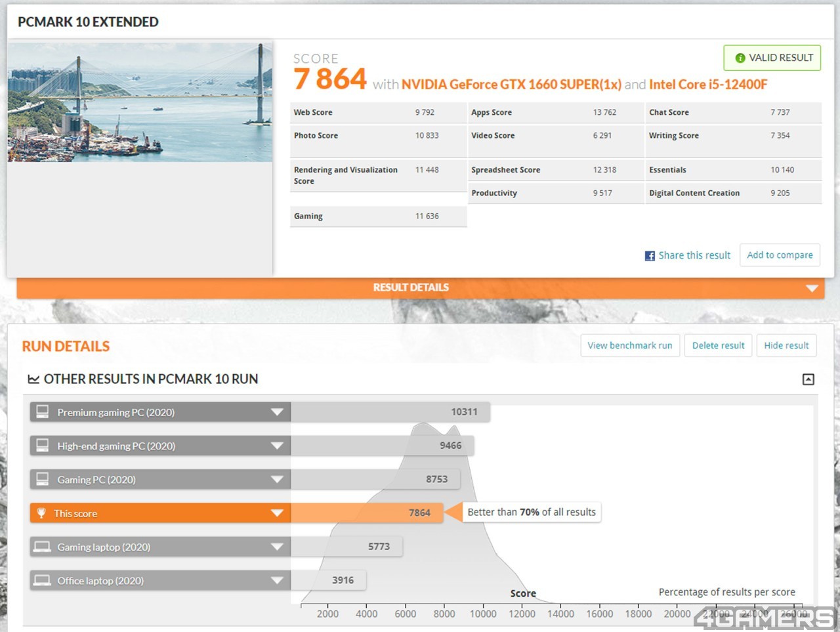Screen dimensions: 840x632
Task: Click the Writing Score row label
Action: point(674,135)
